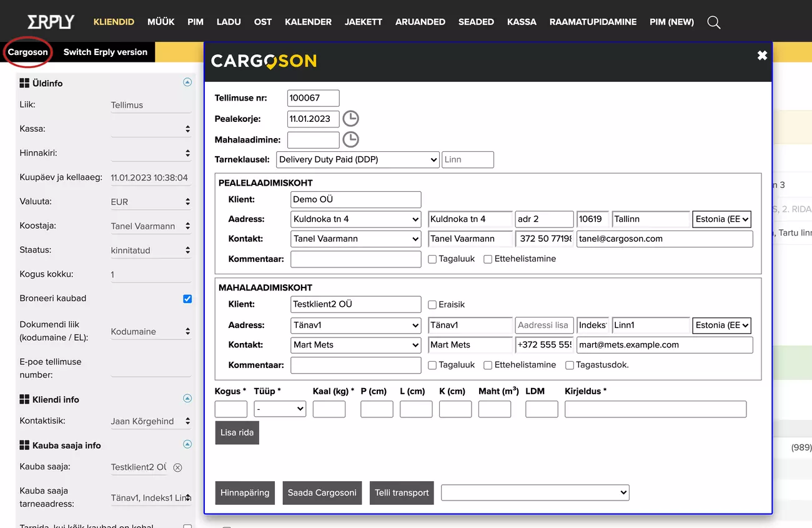Open the RAAMATUPIDAMINE menu

[x=593, y=22]
